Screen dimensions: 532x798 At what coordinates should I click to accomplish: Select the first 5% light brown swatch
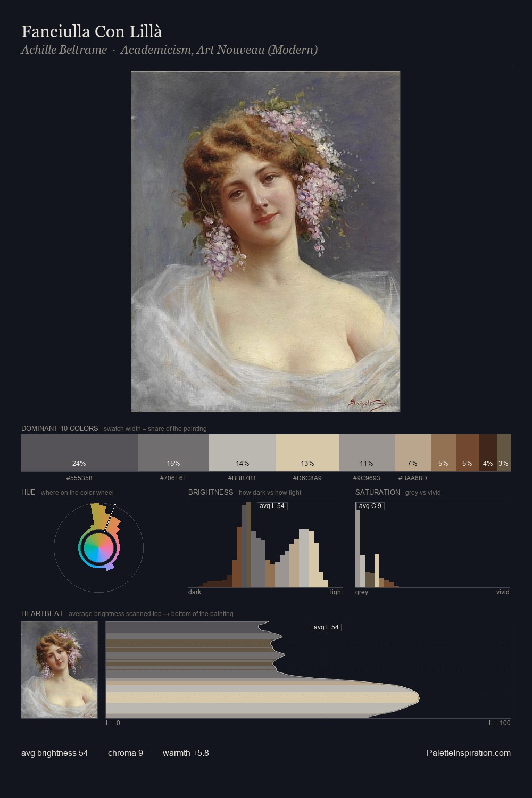(443, 453)
